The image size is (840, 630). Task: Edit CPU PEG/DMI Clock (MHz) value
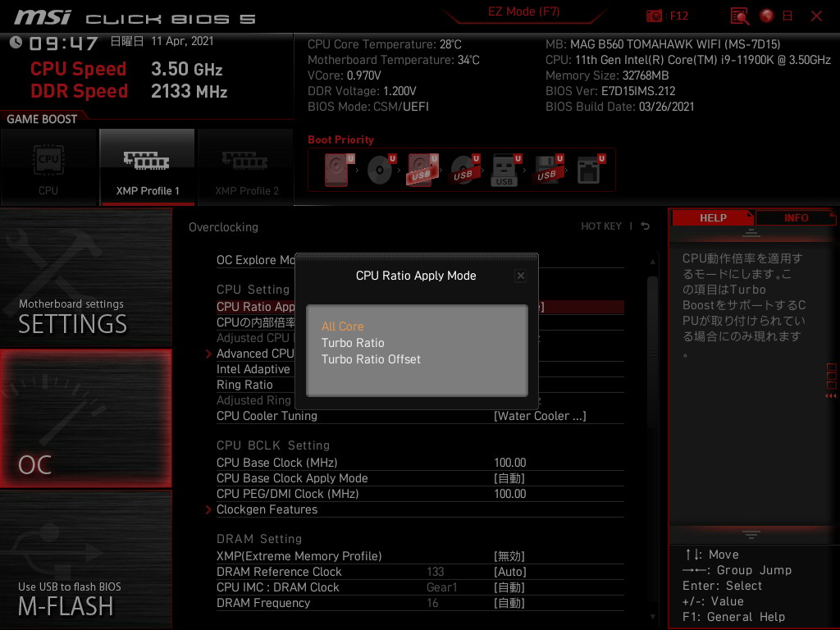[510, 494]
